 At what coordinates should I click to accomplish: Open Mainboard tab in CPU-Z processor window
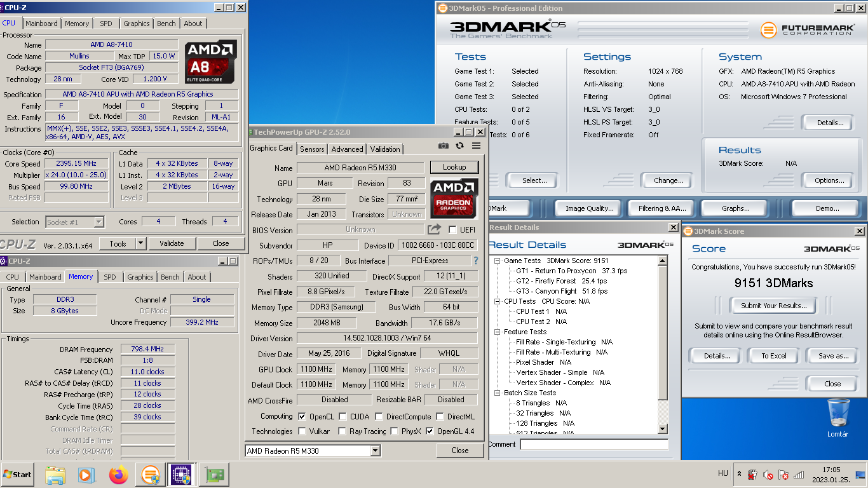41,24
